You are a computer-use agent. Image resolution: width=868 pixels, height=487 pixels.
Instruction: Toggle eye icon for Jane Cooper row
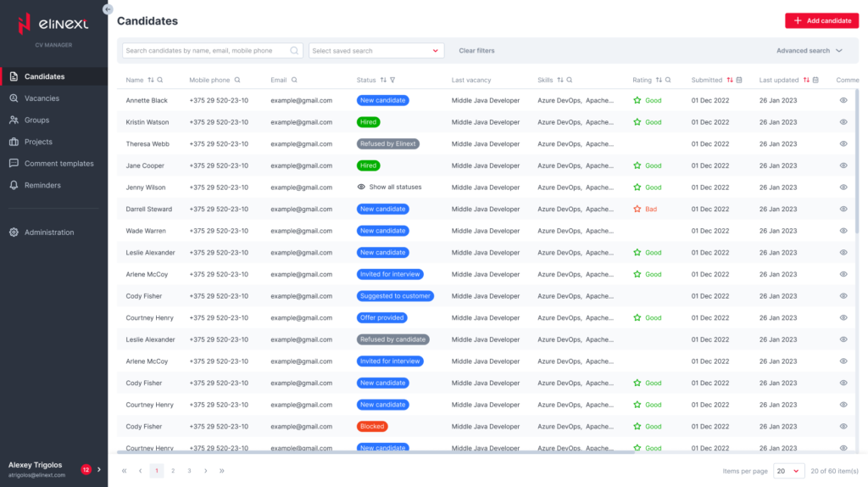843,165
